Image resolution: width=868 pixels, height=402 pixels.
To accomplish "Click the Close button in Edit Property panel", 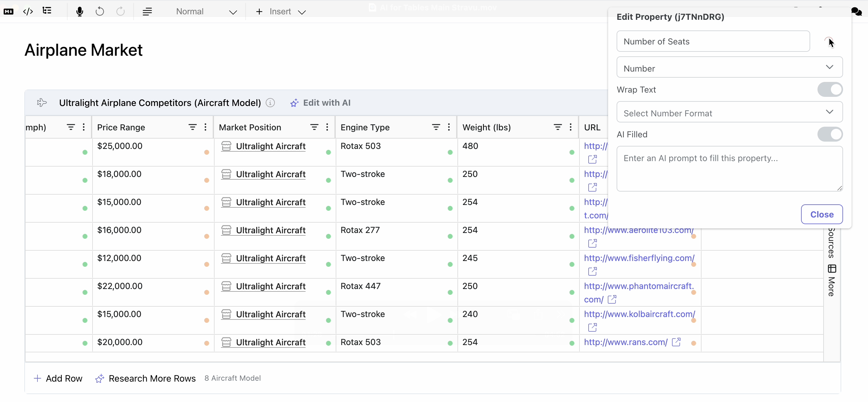I will pyautogui.click(x=822, y=214).
